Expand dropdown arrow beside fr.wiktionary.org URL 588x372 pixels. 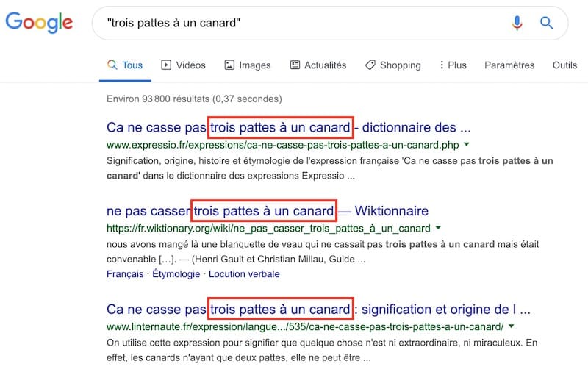[x=439, y=229]
